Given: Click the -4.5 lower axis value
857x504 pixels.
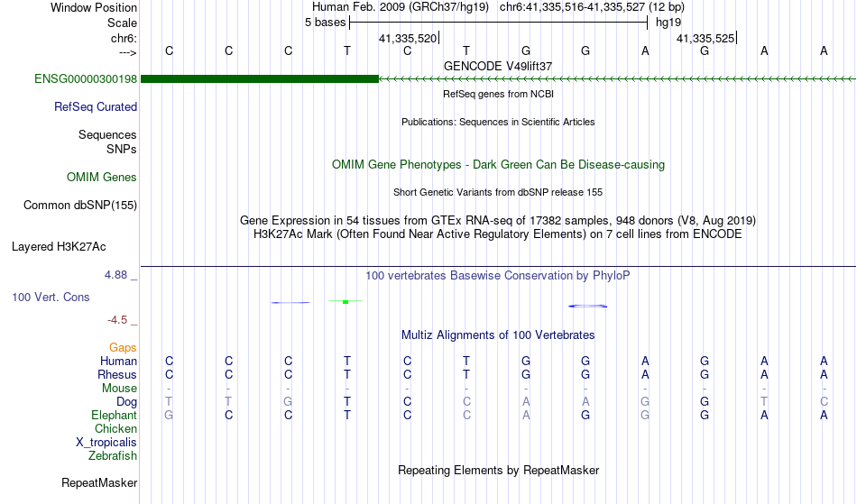Looking at the screenshot, I should [117, 320].
